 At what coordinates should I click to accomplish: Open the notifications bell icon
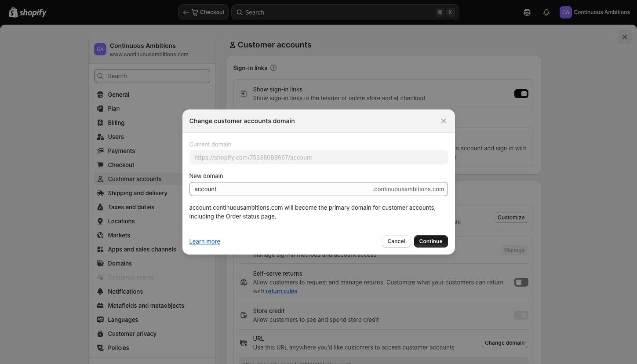pyautogui.click(x=546, y=12)
